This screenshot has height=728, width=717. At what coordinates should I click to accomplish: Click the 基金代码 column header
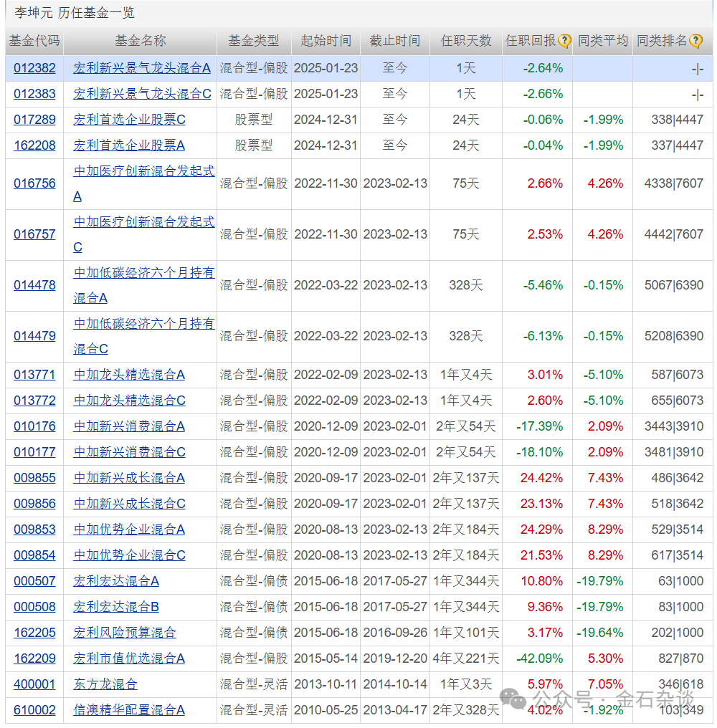coord(34,42)
